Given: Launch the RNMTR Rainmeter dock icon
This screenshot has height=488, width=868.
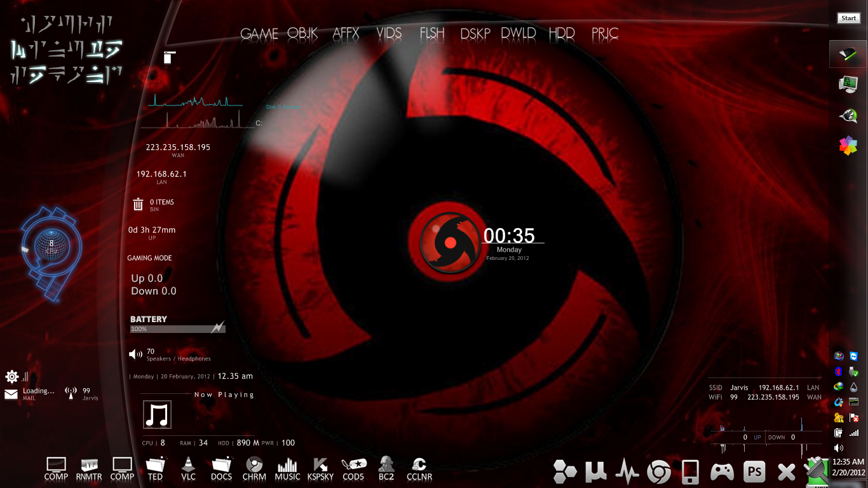Looking at the screenshot, I should pos(89,469).
